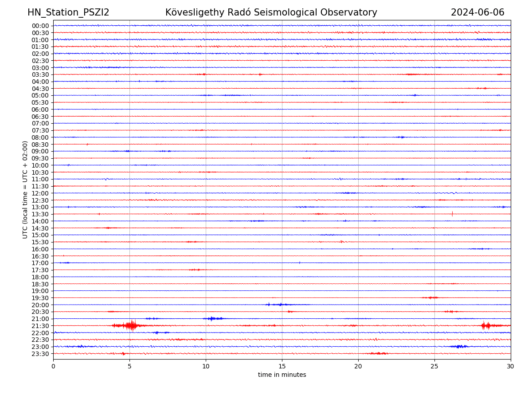Click the 18:00 row time label

tap(40, 277)
